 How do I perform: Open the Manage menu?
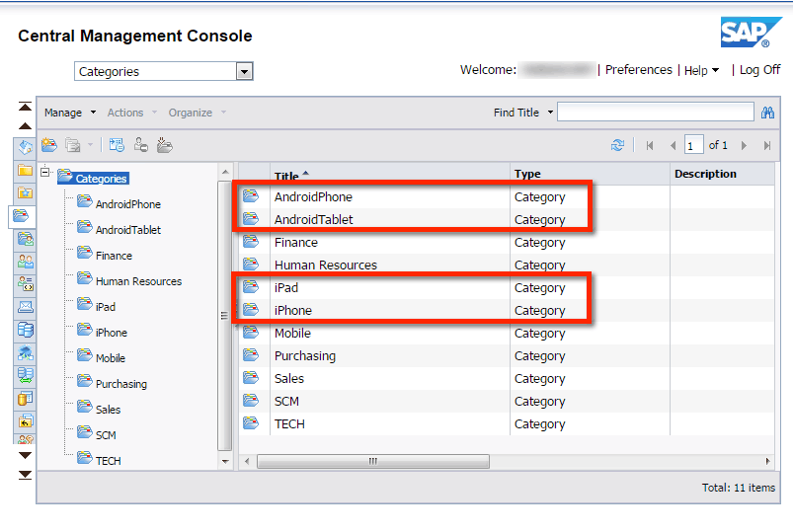click(69, 113)
